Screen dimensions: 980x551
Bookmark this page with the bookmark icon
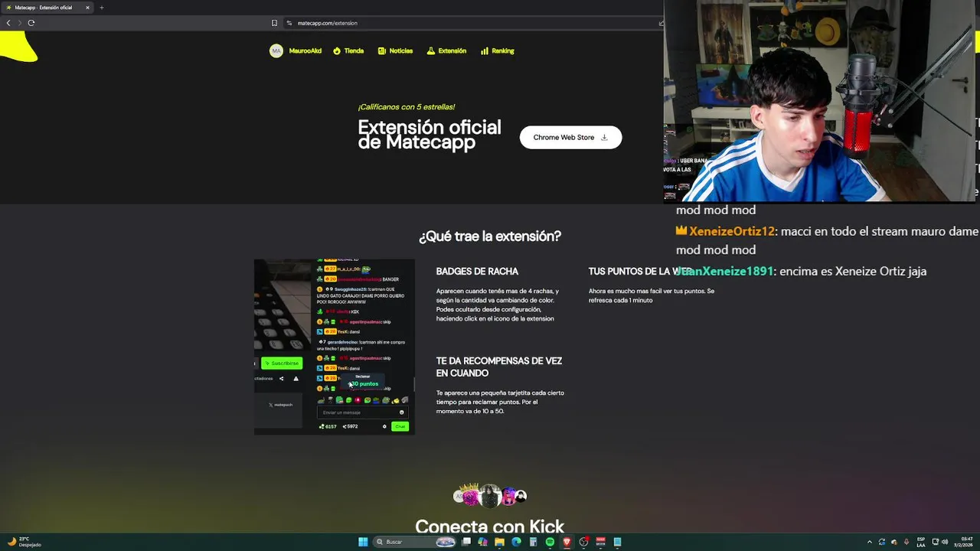click(x=274, y=23)
